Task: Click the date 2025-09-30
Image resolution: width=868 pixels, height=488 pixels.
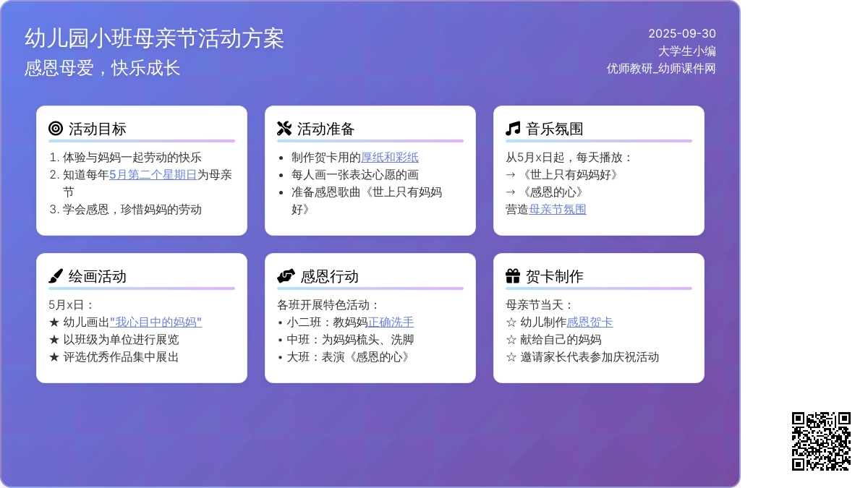Action: pyautogui.click(x=681, y=33)
